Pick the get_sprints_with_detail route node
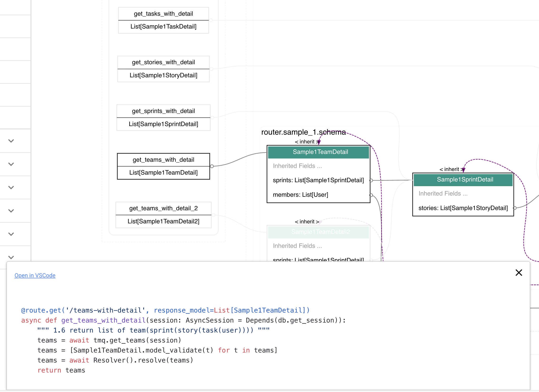539x392 pixels. (x=163, y=111)
